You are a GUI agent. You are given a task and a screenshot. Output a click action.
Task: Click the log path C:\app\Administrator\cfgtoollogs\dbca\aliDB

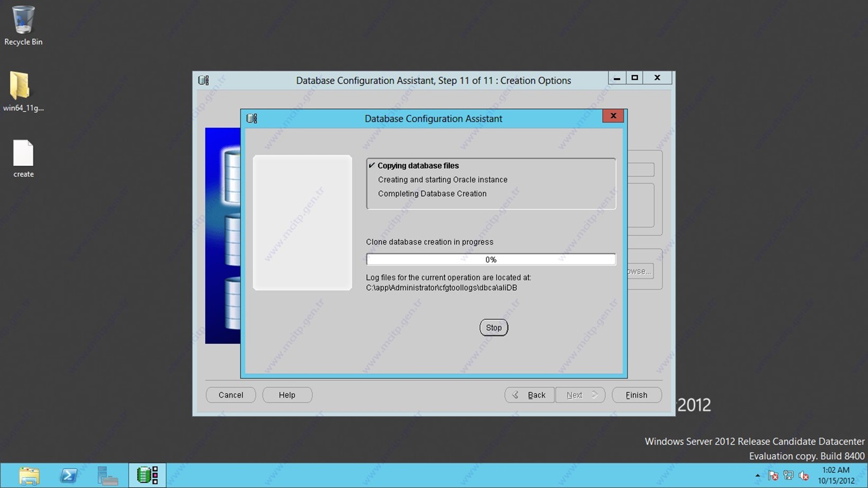click(x=442, y=288)
